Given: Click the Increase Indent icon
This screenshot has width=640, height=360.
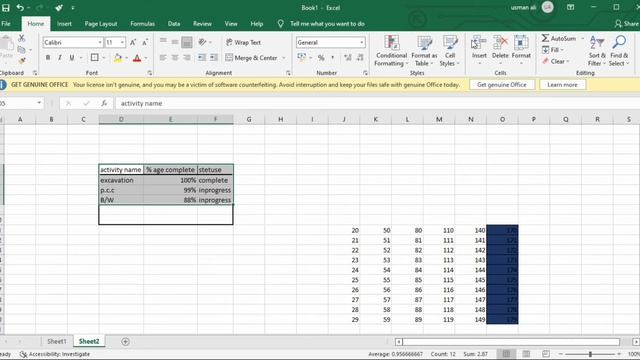Looking at the screenshot, I should (x=213, y=58).
